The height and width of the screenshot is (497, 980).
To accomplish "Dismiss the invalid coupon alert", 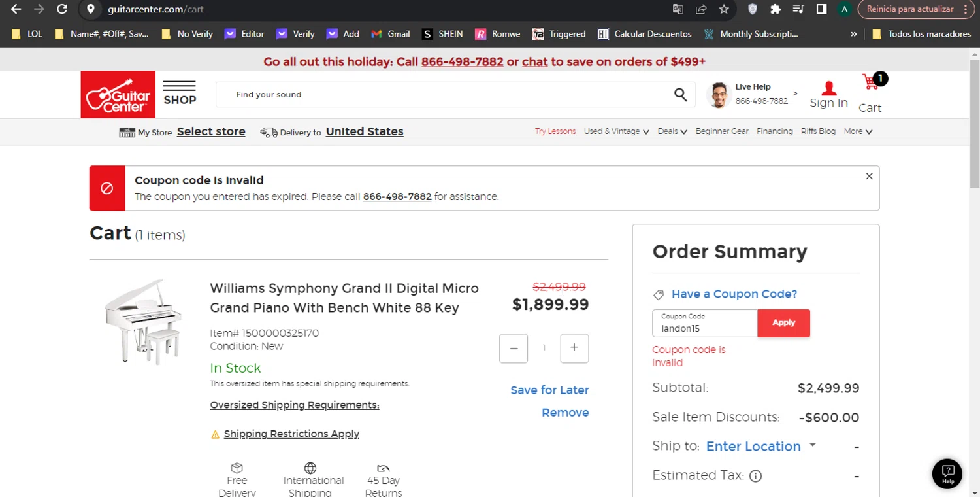I will [x=869, y=176].
